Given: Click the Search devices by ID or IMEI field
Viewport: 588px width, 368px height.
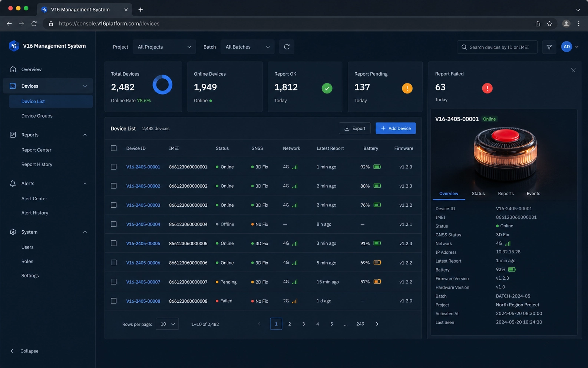Looking at the screenshot, I should click(497, 47).
